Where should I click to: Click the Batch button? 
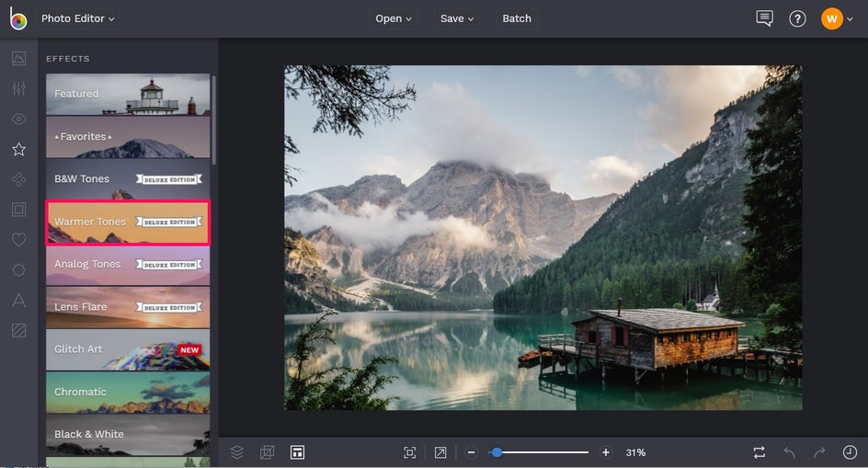click(x=517, y=18)
